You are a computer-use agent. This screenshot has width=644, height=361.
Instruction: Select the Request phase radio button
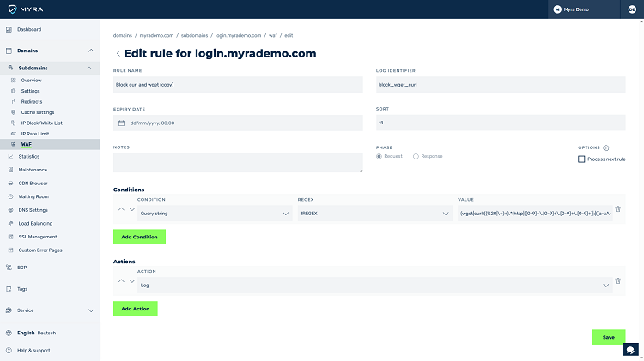[379, 156]
